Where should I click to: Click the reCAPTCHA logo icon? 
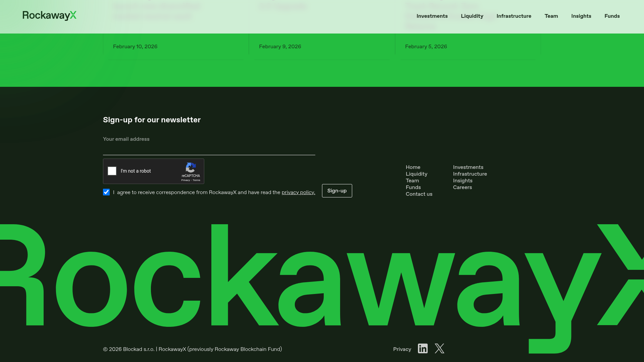[x=191, y=168]
